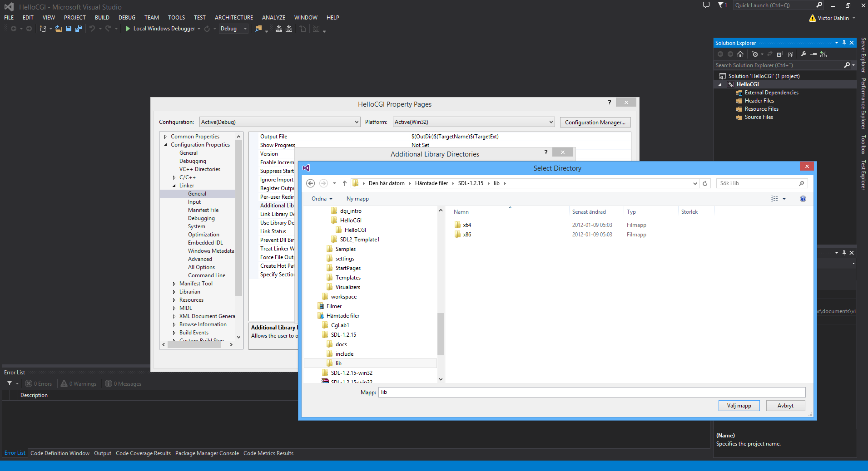The width and height of the screenshot is (868, 471).
Task: Select the Input page under Linker
Action: (194, 202)
